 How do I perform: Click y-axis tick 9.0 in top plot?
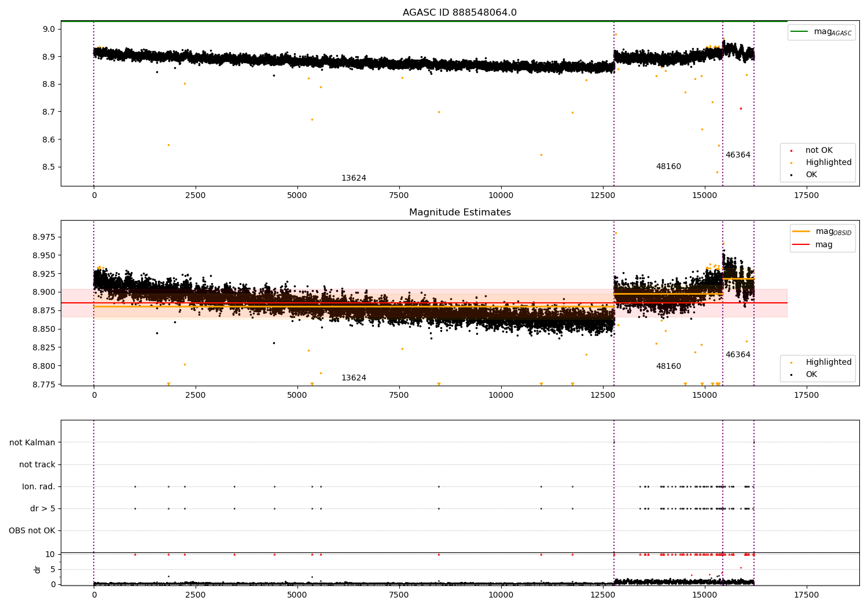[x=50, y=29]
